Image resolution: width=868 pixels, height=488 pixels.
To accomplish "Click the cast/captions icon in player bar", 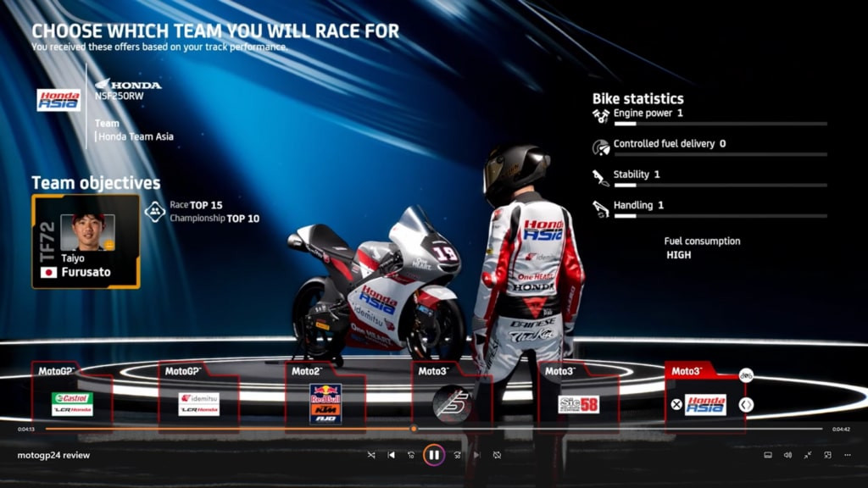I will click(767, 455).
